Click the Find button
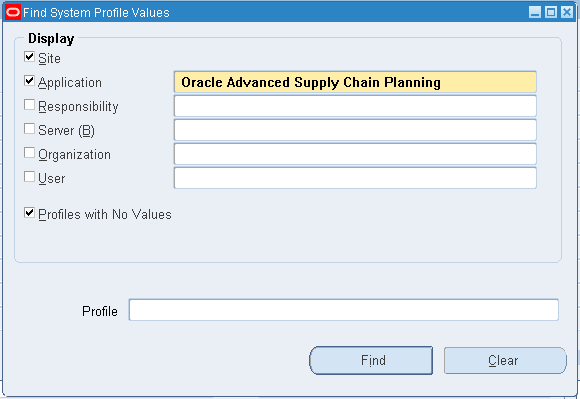 tap(371, 361)
